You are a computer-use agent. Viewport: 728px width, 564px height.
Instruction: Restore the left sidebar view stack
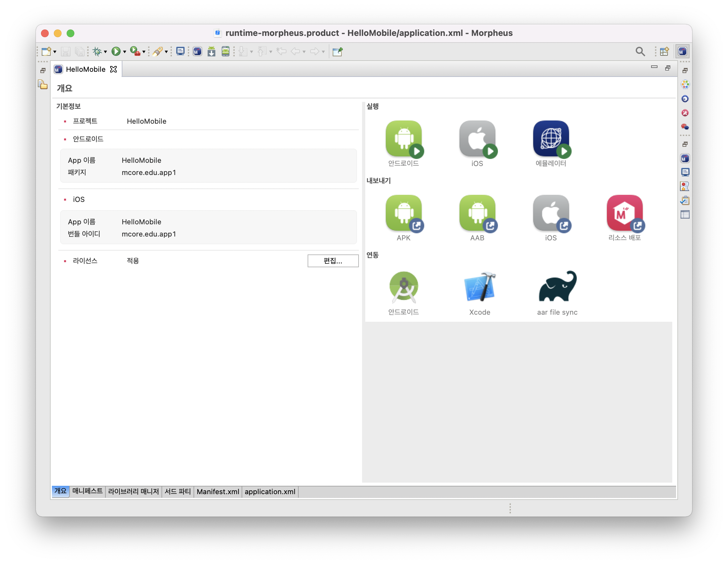click(x=43, y=70)
